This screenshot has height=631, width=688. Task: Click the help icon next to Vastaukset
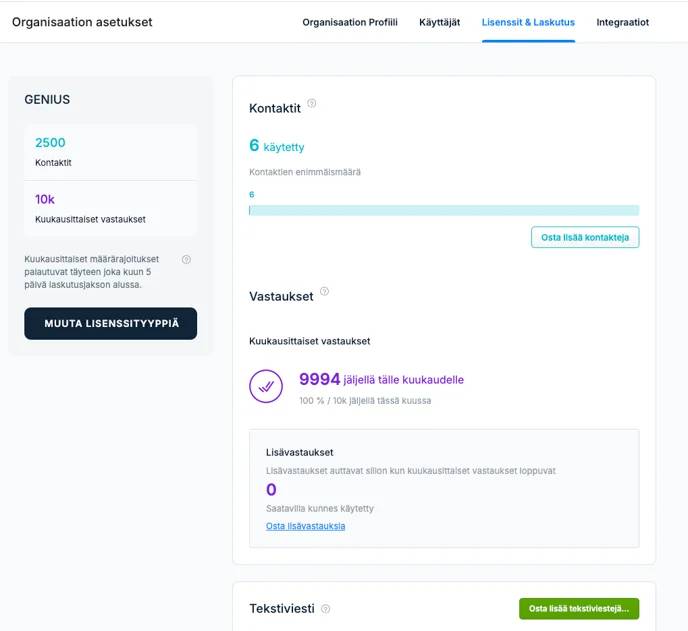point(324,291)
